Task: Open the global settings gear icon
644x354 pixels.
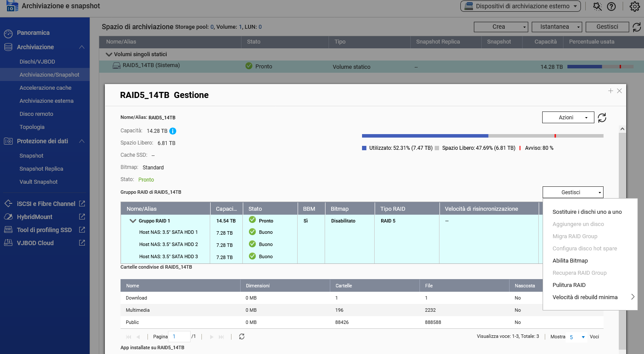Action: coord(634,7)
